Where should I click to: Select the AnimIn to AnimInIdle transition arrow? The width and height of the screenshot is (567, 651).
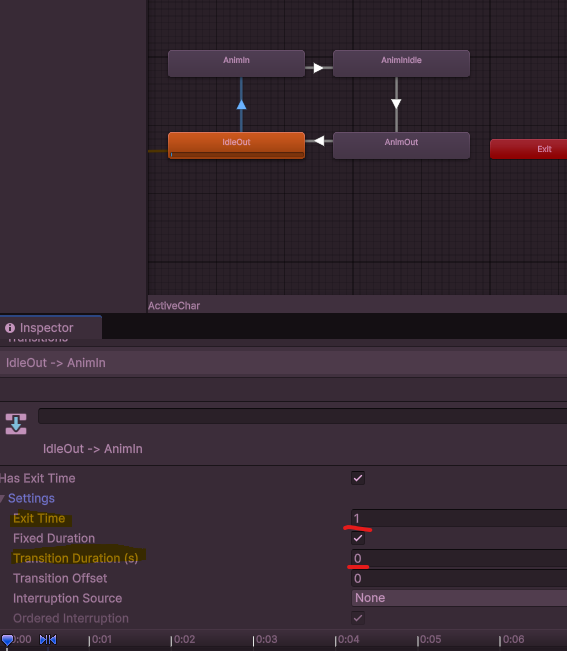coord(318,68)
